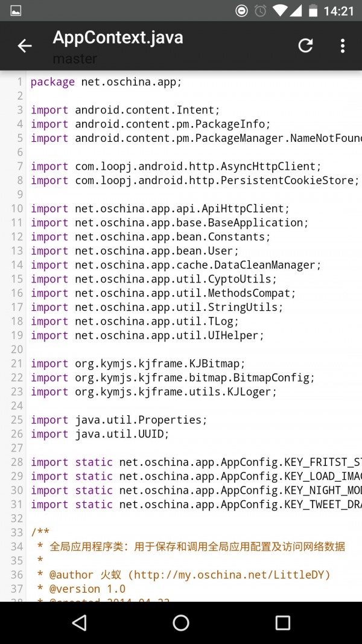362x644 pixels.
Task: Tap the battery indicator icon
Action: pos(313,10)
